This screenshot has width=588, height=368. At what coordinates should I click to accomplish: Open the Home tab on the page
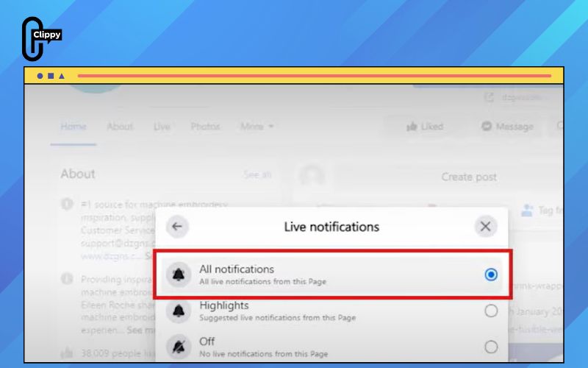pos(73,127)
